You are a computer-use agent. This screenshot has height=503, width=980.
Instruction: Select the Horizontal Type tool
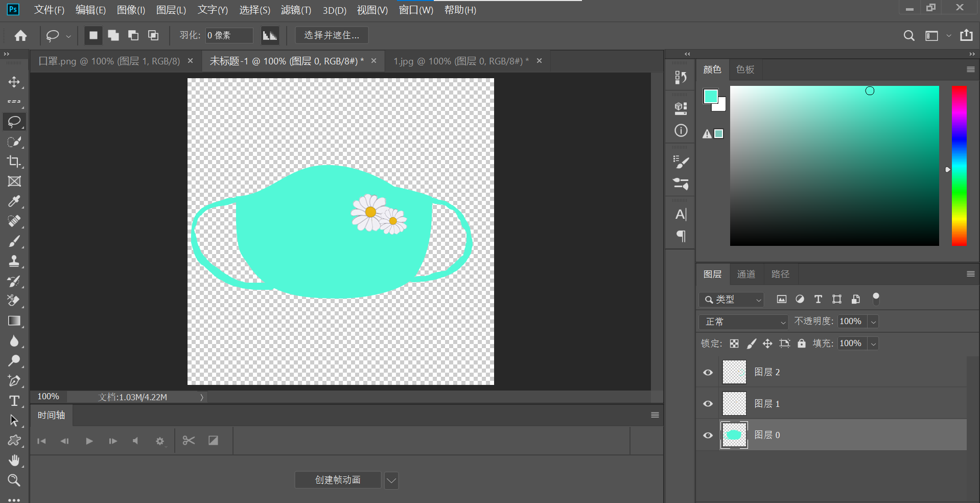click(14, 401)
